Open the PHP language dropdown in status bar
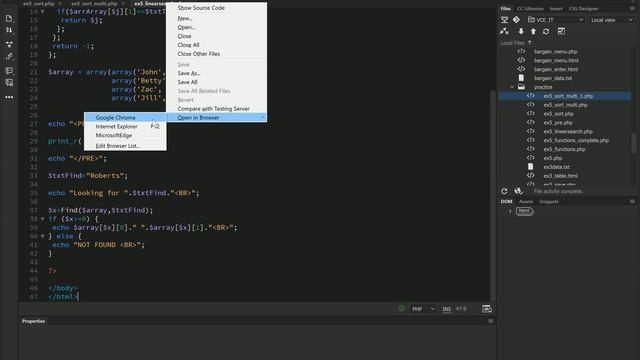Viewport: 640px width, 360px height. pos(423,309)
